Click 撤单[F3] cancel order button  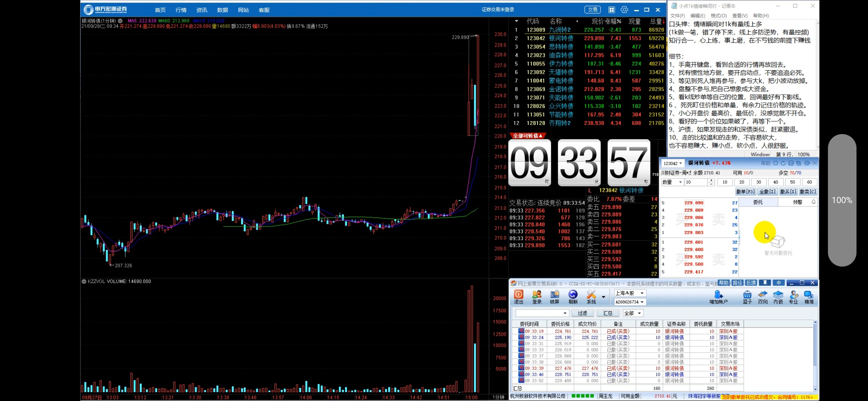746,192
